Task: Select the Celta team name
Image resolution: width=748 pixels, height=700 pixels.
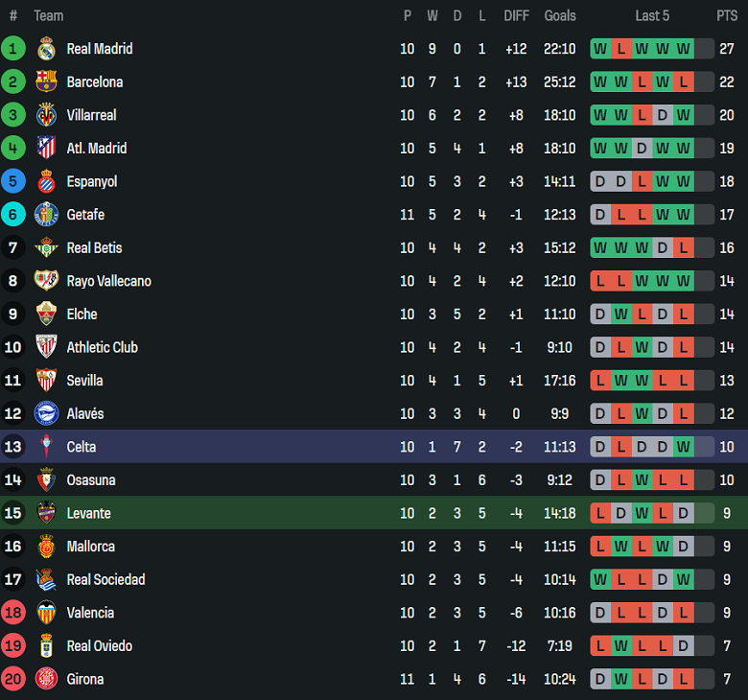Action: click(x=82, y=447)
